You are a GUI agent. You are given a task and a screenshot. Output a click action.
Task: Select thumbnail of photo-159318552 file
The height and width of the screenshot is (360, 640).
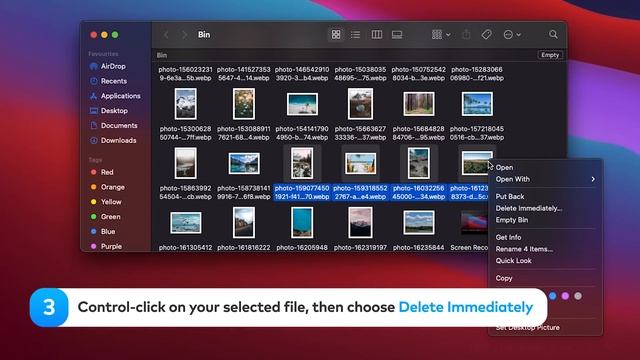click(360, 163)
